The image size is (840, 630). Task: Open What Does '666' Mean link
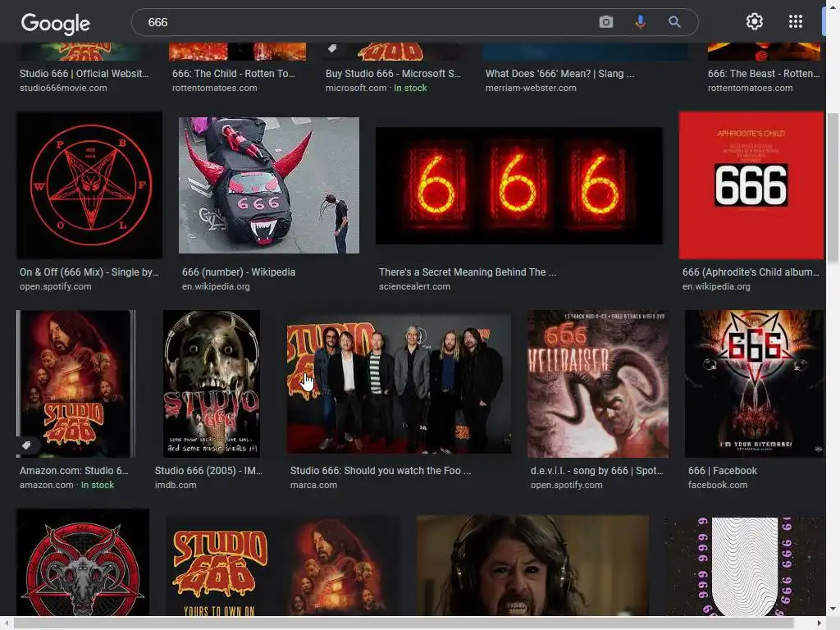coord(559,73)
